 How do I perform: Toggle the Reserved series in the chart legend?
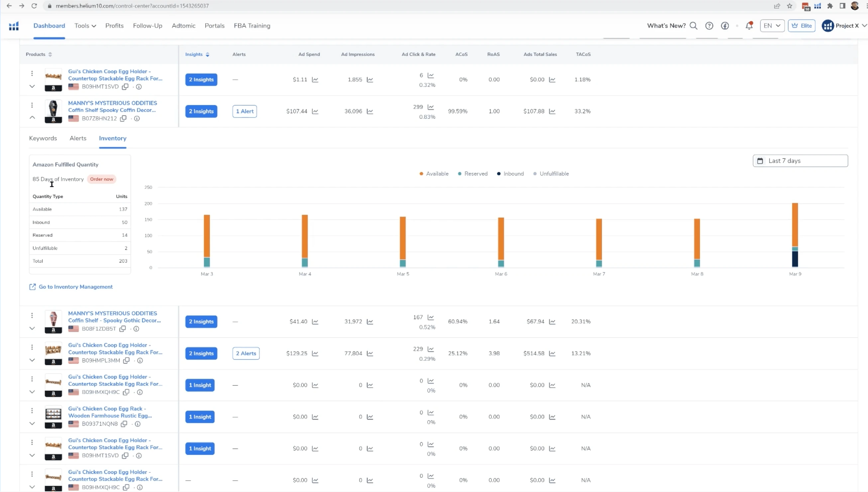pos(473,173)
